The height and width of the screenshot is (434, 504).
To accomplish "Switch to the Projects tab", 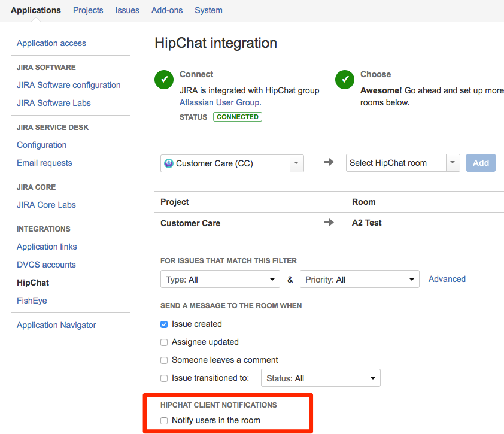I will pyautogui.click(x=88, y=10).
